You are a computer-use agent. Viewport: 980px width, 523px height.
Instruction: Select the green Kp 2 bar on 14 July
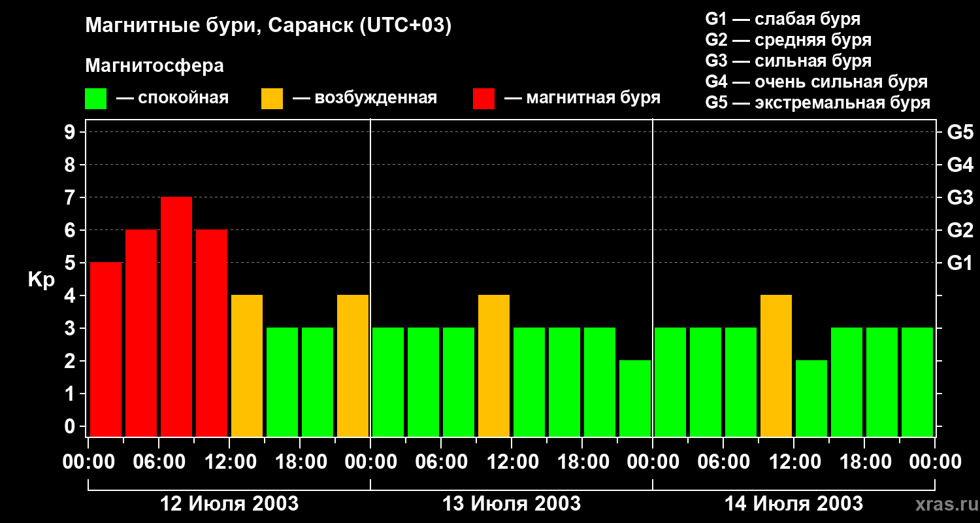pyautogui.click(x=811, y=398)
